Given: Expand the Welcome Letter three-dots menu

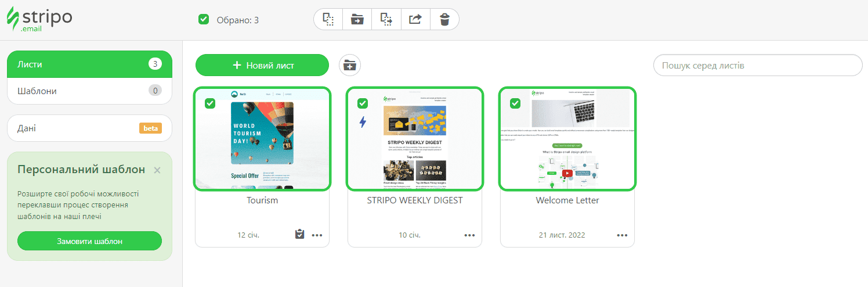Looking at the screenshot, I should tap(622, 235).
